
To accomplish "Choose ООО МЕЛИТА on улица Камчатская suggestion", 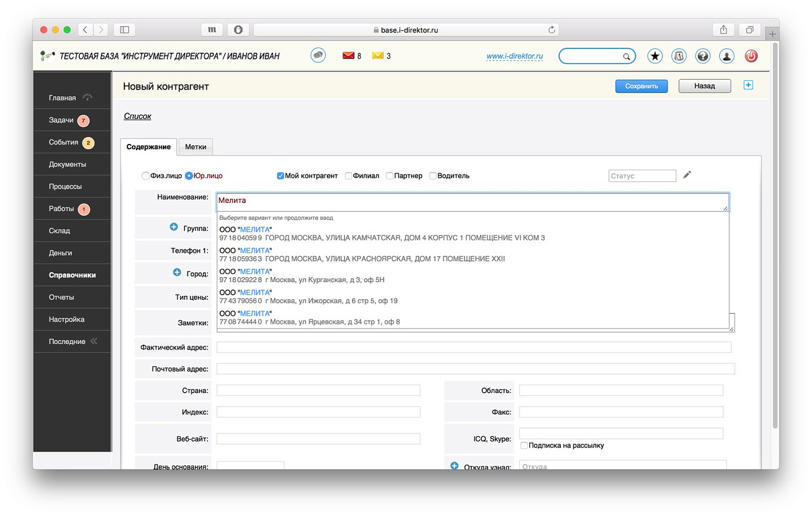I will pyautogui.click(x=473, y=233).
